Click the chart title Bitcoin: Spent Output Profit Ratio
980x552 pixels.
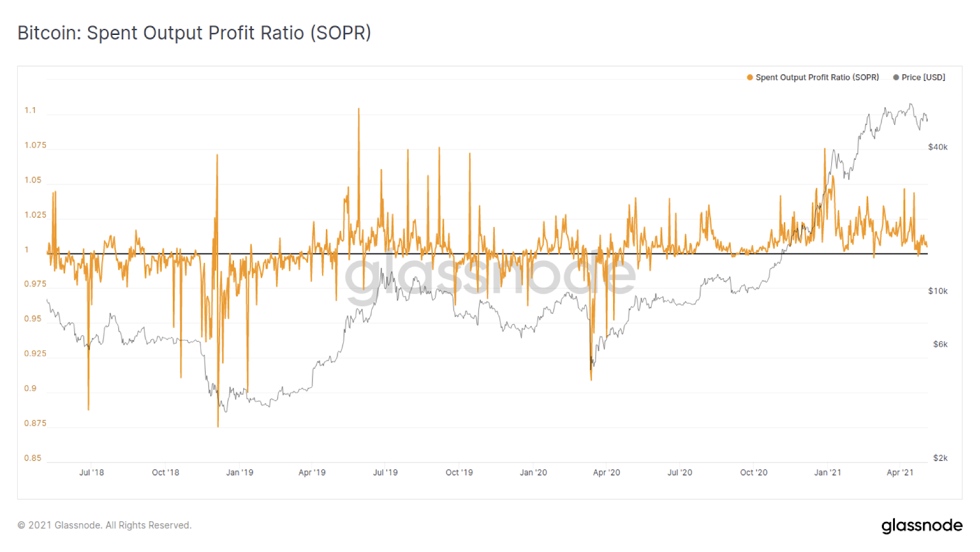[194, 32]
